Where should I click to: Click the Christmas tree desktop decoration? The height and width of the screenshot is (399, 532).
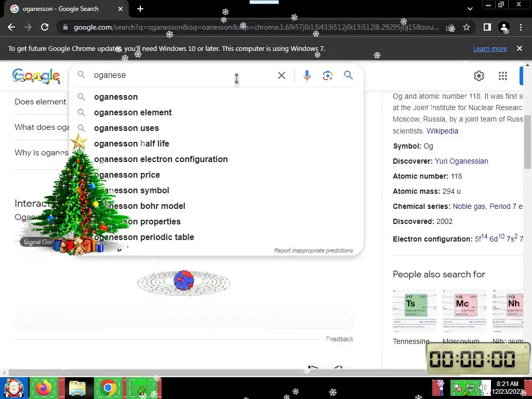pyautogui.click(x=79, y=195)
